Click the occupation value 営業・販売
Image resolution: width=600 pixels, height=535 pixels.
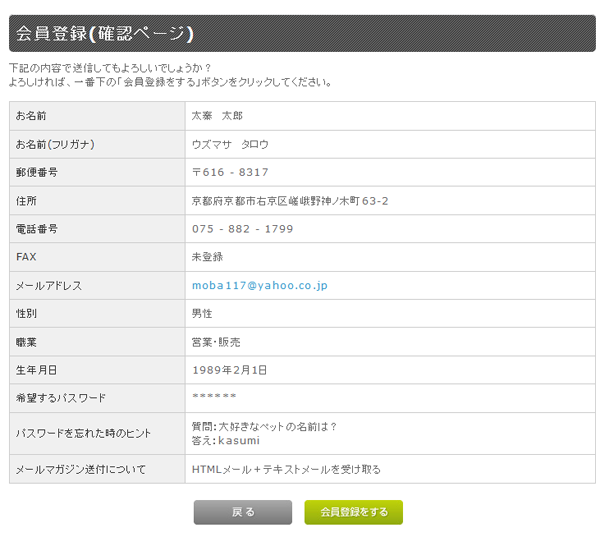(x=216, y=342)
